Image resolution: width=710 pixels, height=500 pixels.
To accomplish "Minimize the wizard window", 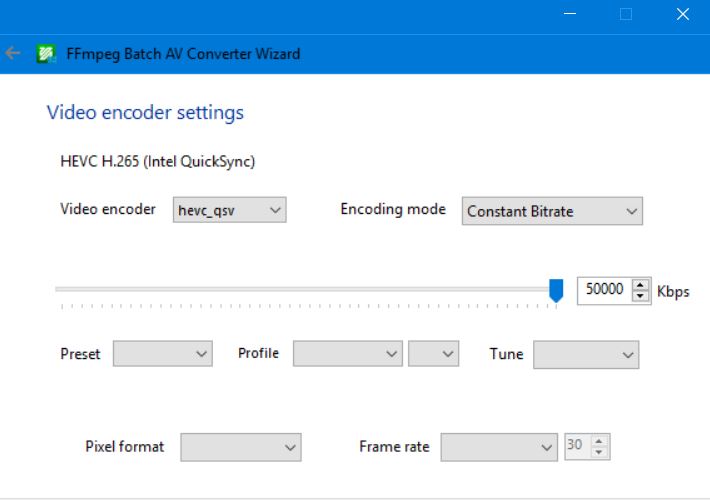I will [570, 15].
